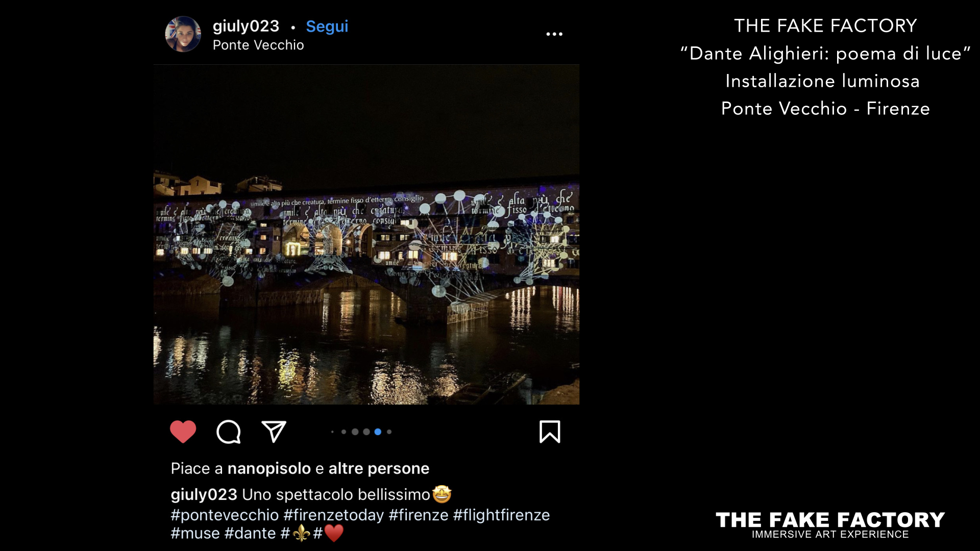Share the post with the paper plane icon
This screenshot has width=980, height=551.
(x=274, y=432)
